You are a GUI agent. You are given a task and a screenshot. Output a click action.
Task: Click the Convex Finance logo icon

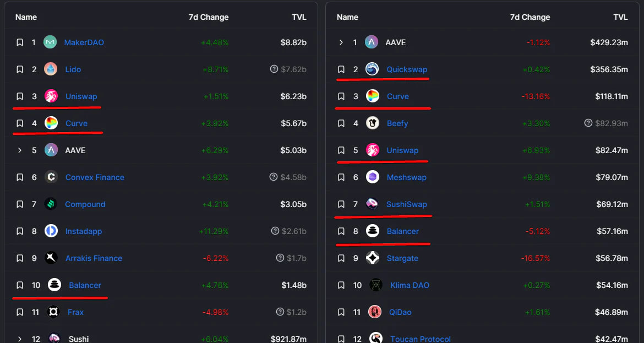tap(51, 177)
